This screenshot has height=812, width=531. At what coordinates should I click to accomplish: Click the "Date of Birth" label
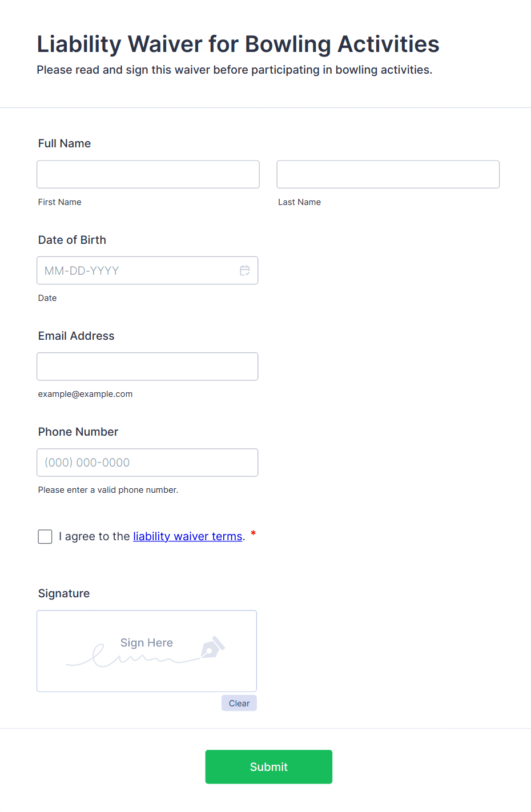coord(72,240)
